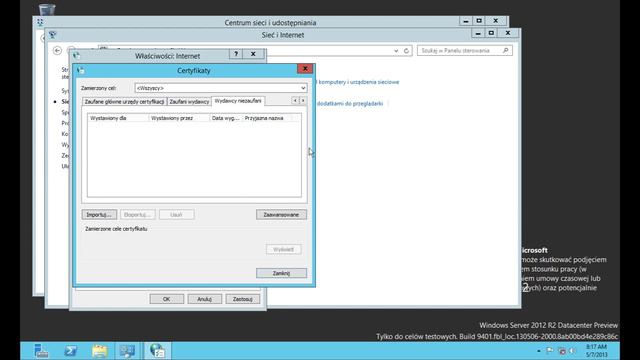Viewport: 640px width, 360px height.
Task: Click the search magnifier icon
Action: (x=505, y=51)
